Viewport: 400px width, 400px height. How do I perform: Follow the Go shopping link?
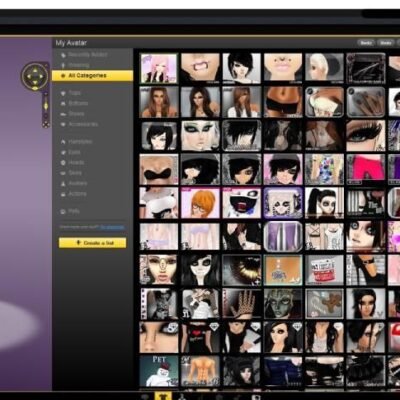tap(112, 227)
